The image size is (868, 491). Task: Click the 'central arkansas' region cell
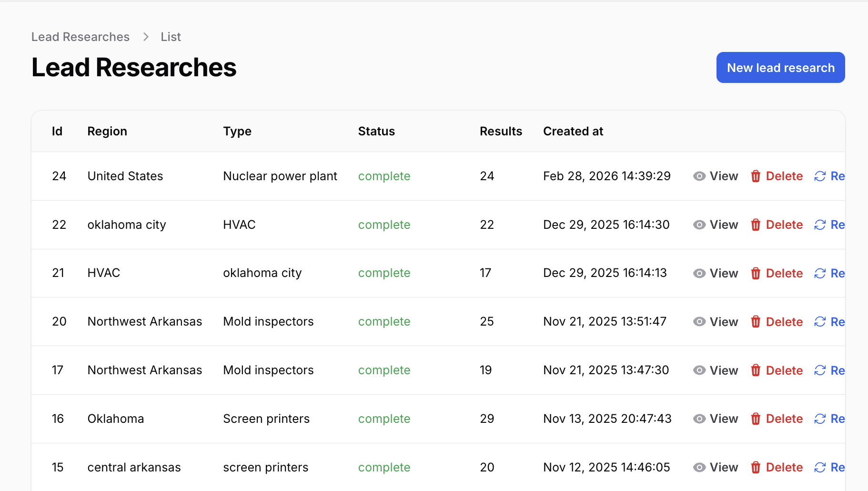tap(134, 468)
